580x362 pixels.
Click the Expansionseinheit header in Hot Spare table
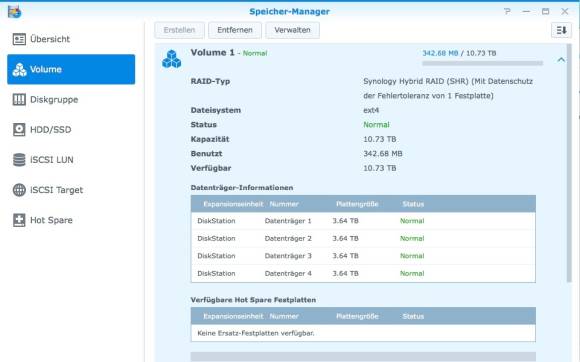[233, 317]
